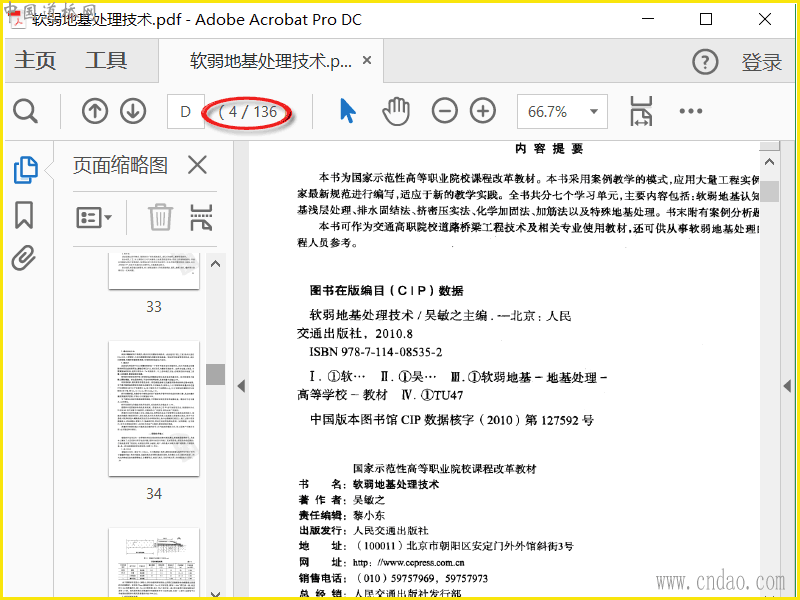Close the 软弱地基处理技术 document tab
Screen dimensions: 800x600
(x=366, y=60)
